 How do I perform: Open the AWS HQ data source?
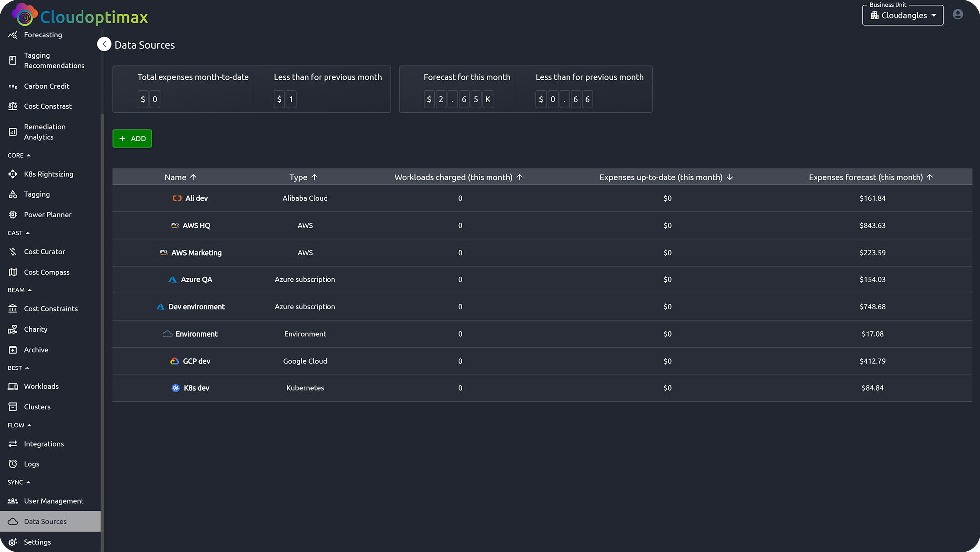197,226
